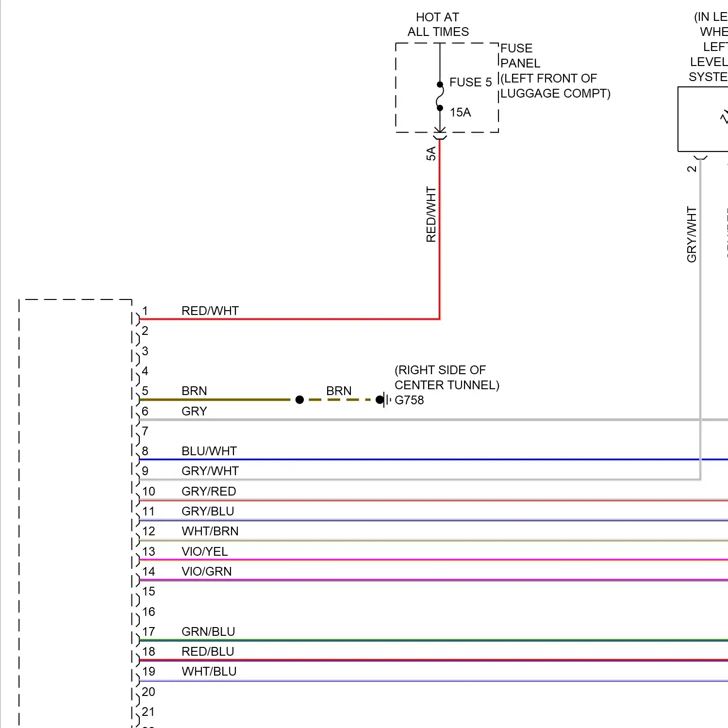The height and width of the screenshot is (728, 728).
Task: Click pin number 2 under the level sensor box
Action: tap(692, 169)
